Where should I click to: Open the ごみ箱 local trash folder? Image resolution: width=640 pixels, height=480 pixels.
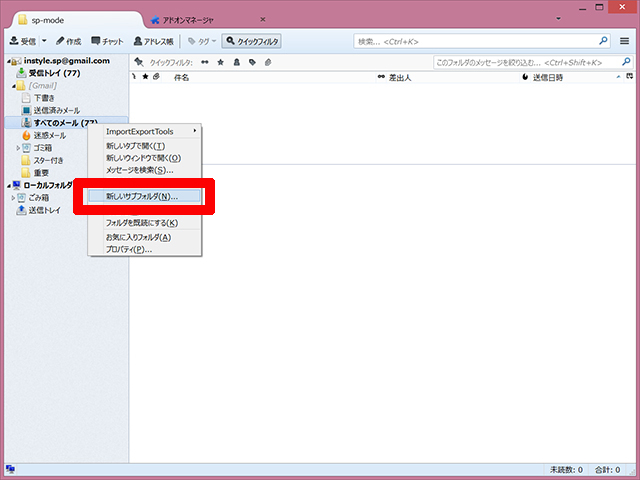point(39,198)
